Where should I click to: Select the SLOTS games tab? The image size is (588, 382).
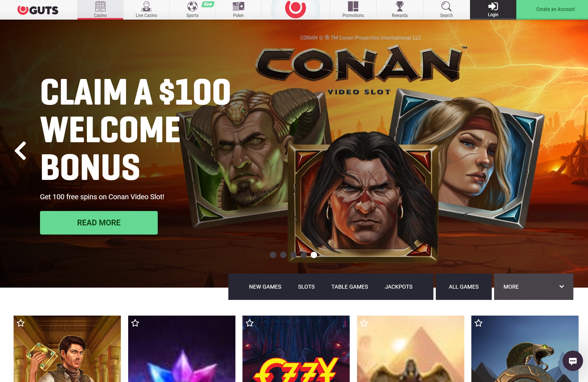306,287
